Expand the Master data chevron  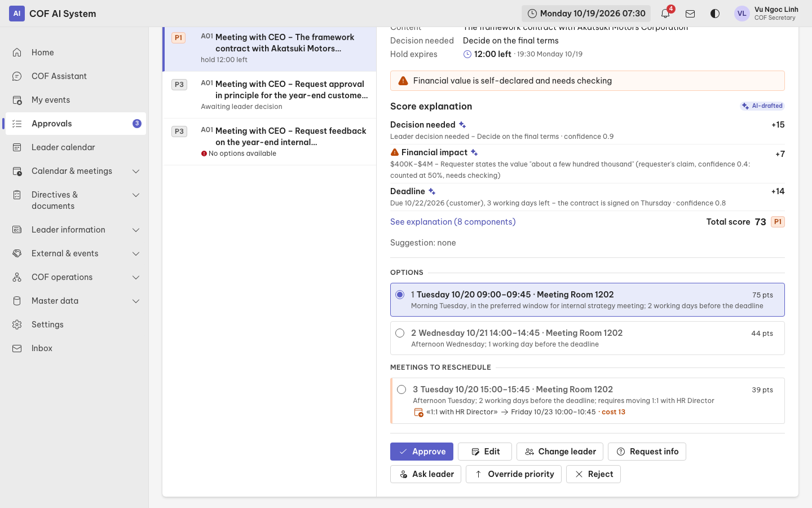[136, 301]
